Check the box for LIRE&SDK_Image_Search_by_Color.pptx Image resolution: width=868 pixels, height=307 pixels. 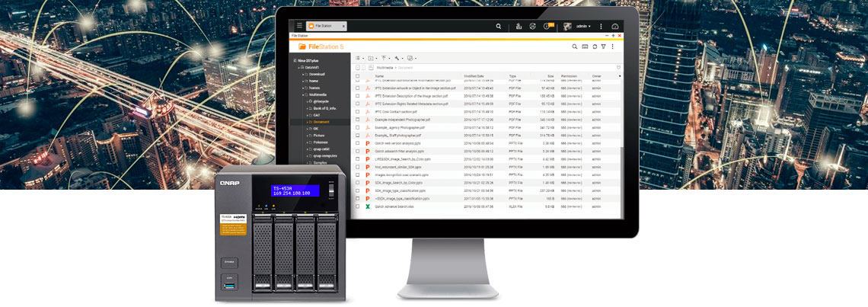tap(358, 159)
